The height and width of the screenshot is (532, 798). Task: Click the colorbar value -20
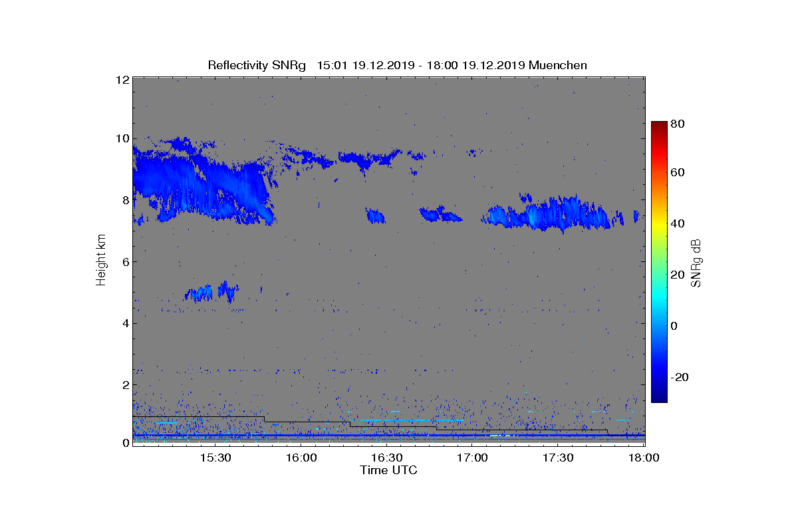[678, 377]
